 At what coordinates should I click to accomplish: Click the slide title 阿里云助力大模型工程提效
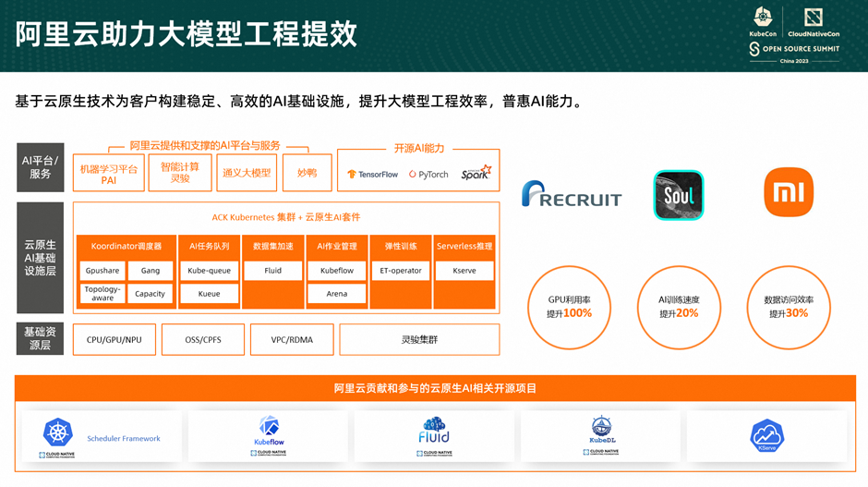tap(186, 34)
